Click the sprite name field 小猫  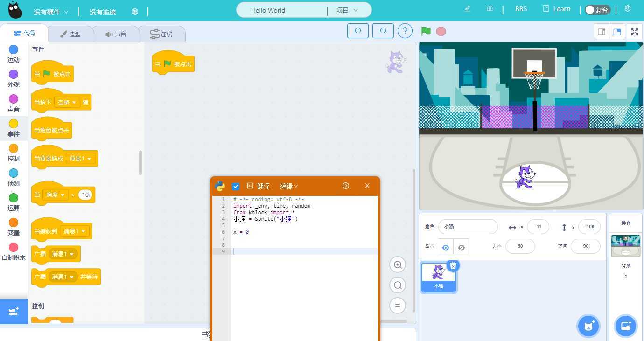click(x=468, y=227)
